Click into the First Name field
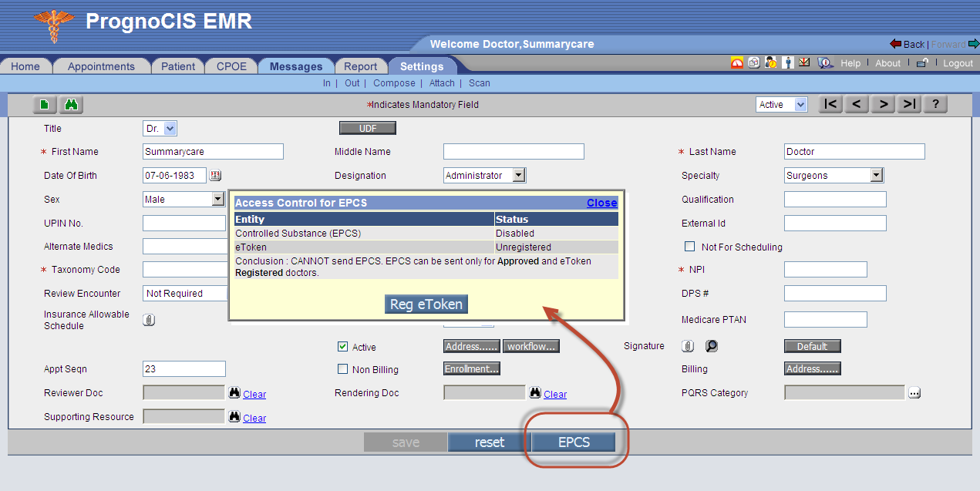 (214, 152)
